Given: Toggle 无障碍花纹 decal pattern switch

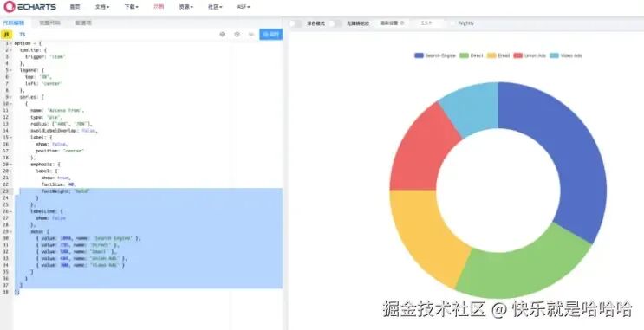Looking at the screenshot, I should pyautogui.click(x=335, y=23).
